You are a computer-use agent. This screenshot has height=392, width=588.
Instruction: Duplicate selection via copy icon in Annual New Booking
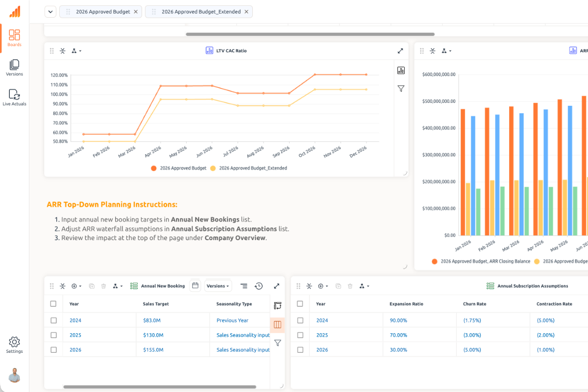point(92,286)
